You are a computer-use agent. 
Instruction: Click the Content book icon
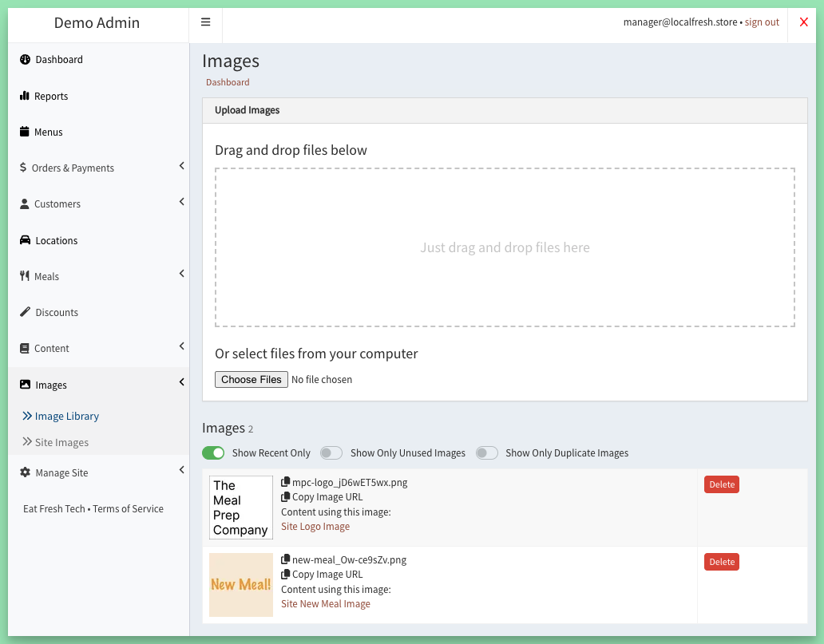pos(25,348)
